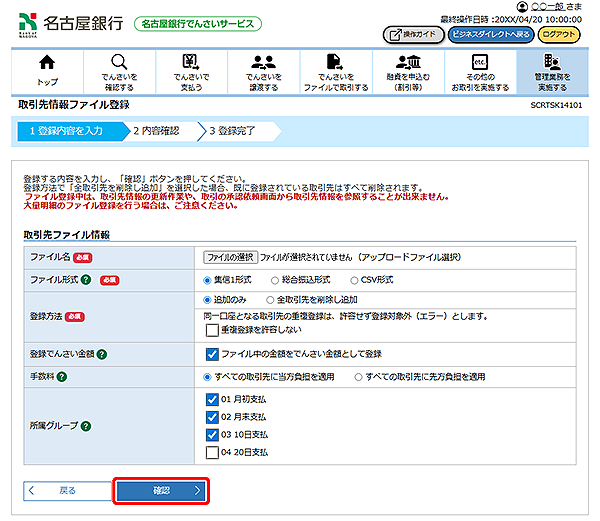
Task: Select すべての取引先に先方負担を適用 option
Action: pos(360,377)
